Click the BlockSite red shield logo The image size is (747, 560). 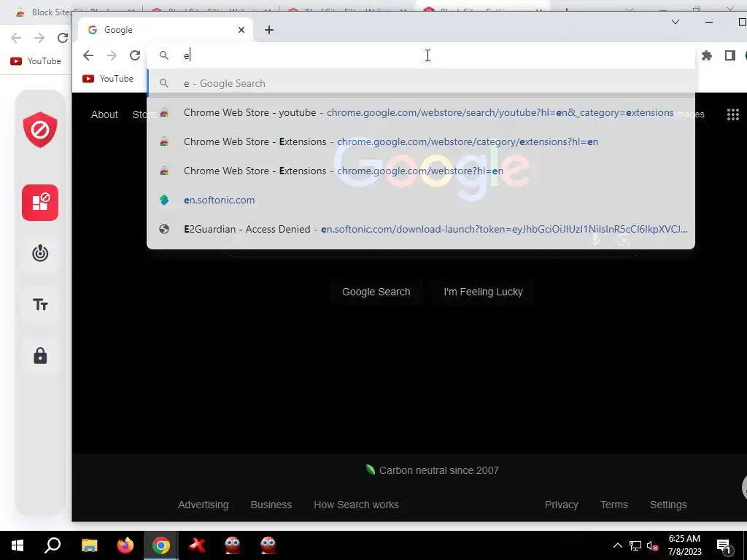[x=40, y=130]
